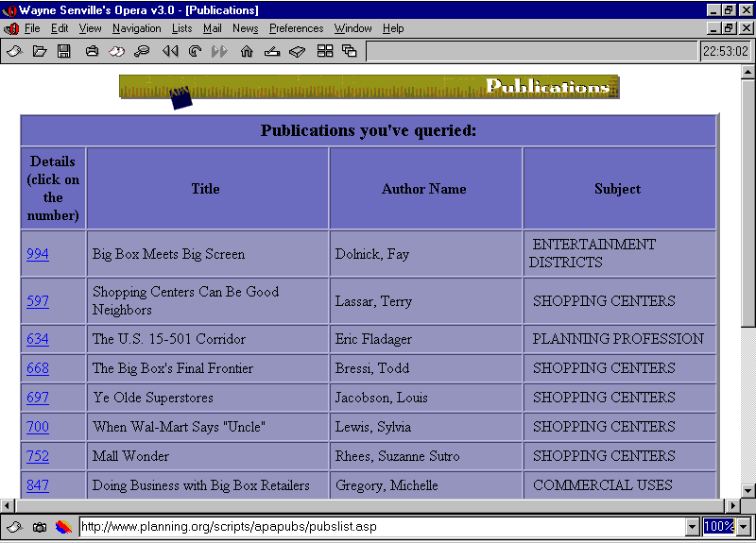
Task: Go to the Home page via house icon
Action: [247, 51]
